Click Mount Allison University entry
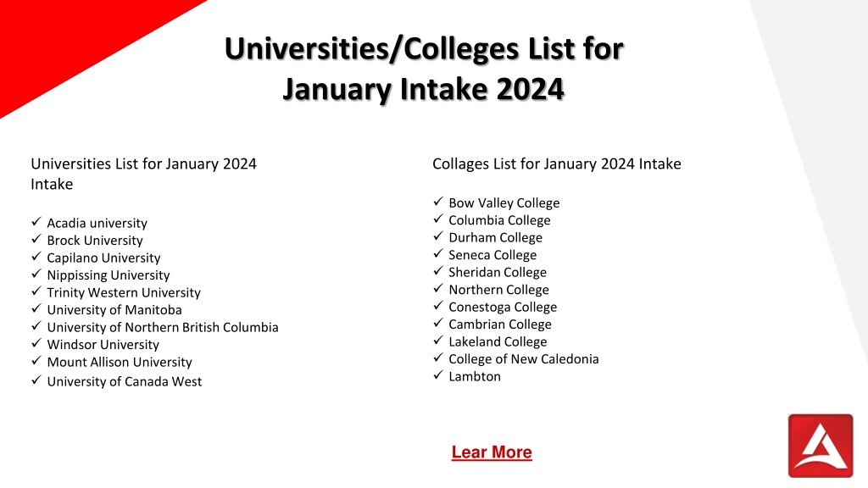The image size is (868, 488). (x=119, y=362)
